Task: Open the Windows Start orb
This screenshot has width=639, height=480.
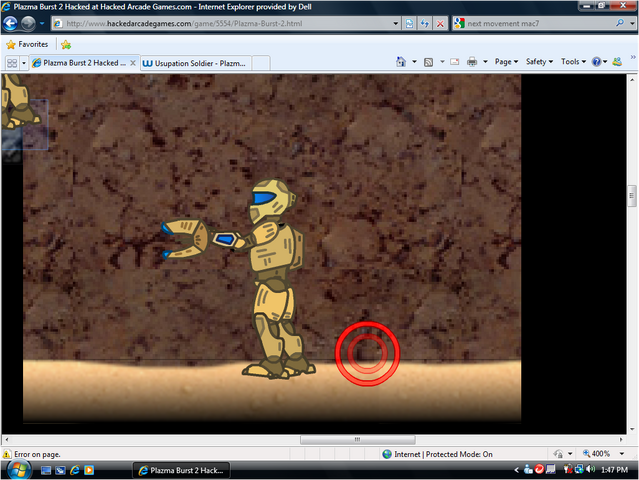Action: (x=19, y=470)
